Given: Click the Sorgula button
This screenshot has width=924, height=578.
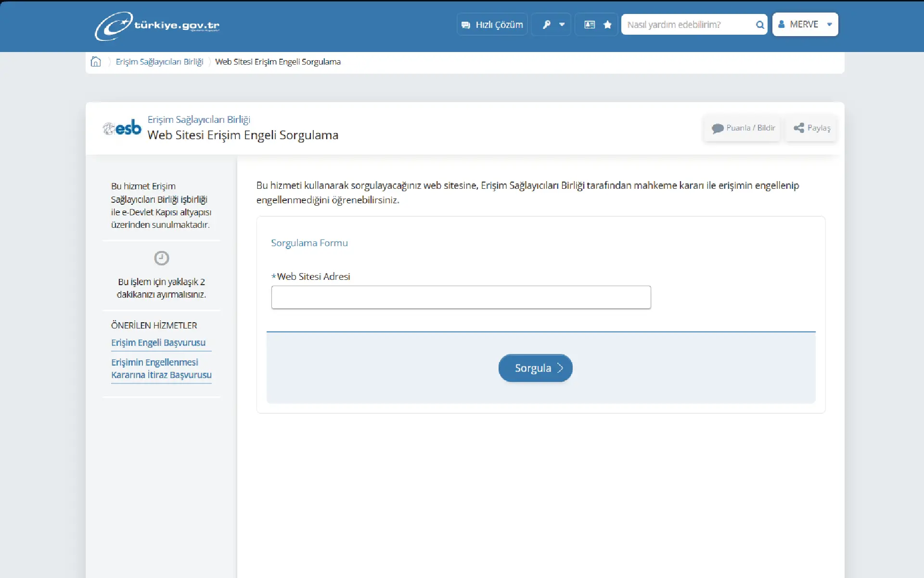Looking at the screenshot, I should pos(535,368).
